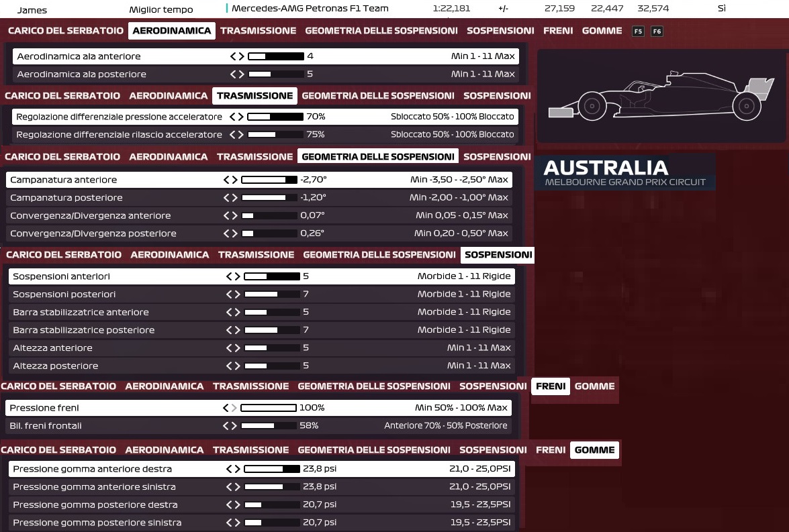
Task: Select the Aerodinamica ala posteriore row label
Action: [x=81, y=74]
